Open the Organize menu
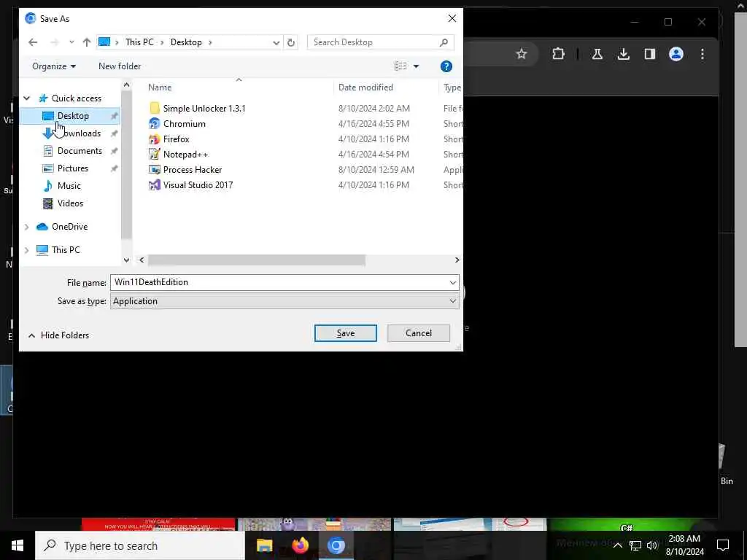Image resolution: width=747 pixels, height=560 pixels. coord(54,66)
